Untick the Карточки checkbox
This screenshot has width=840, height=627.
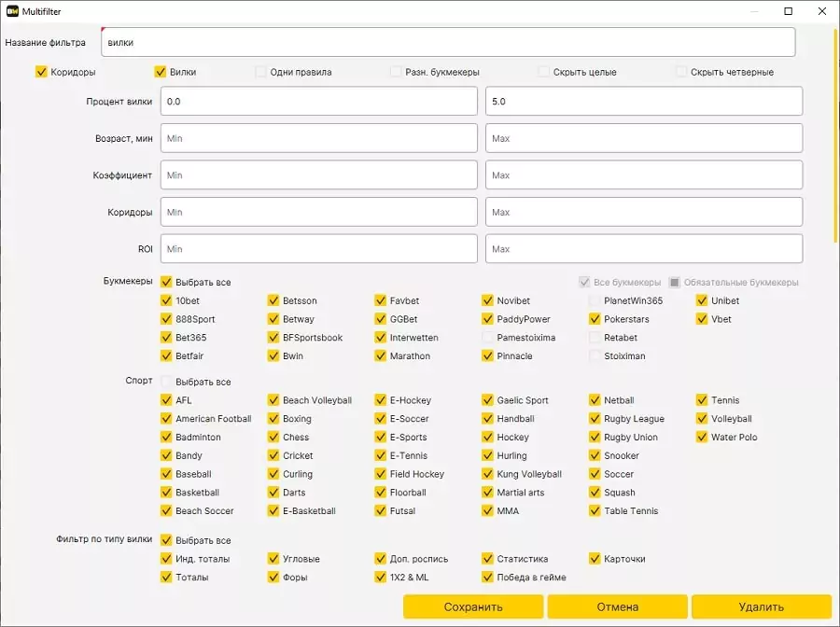click(595, 559)
